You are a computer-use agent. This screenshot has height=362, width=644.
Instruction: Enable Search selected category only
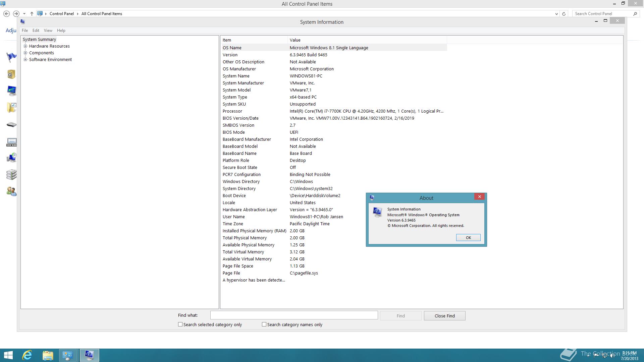[x=180, y=324]
